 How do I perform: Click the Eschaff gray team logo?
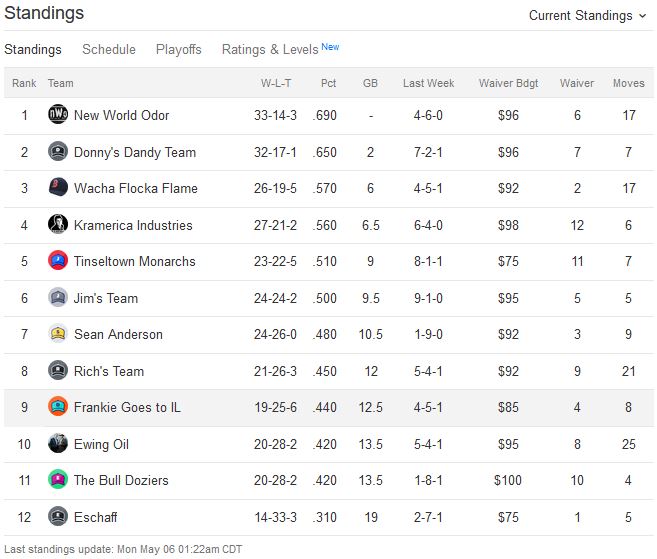point(58,516)
